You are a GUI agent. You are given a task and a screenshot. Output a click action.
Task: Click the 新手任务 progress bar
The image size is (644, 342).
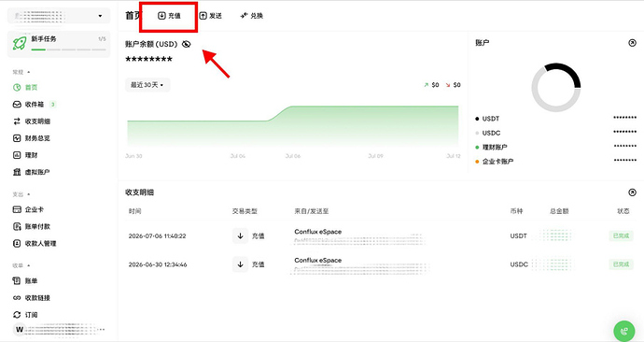pyautogui.click(x=68, y=50)
